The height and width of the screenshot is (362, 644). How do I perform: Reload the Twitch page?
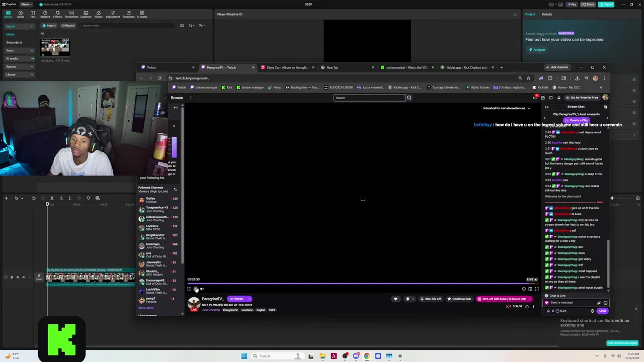click(x=159, y=78)
